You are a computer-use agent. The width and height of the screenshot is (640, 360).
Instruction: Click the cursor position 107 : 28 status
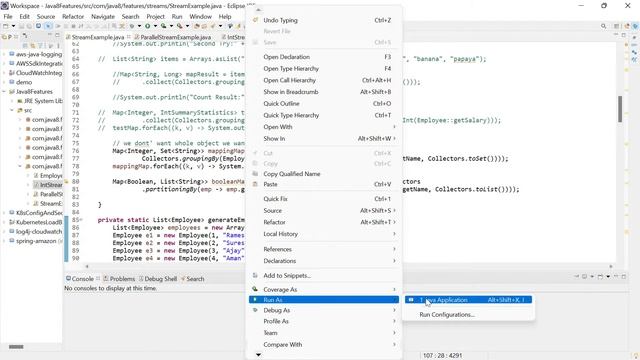pyautogui.click(x=442, y=356)
